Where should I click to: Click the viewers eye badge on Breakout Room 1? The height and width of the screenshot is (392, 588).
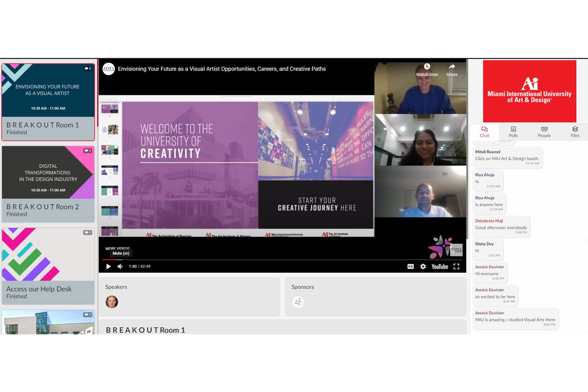tap(88, 68)
